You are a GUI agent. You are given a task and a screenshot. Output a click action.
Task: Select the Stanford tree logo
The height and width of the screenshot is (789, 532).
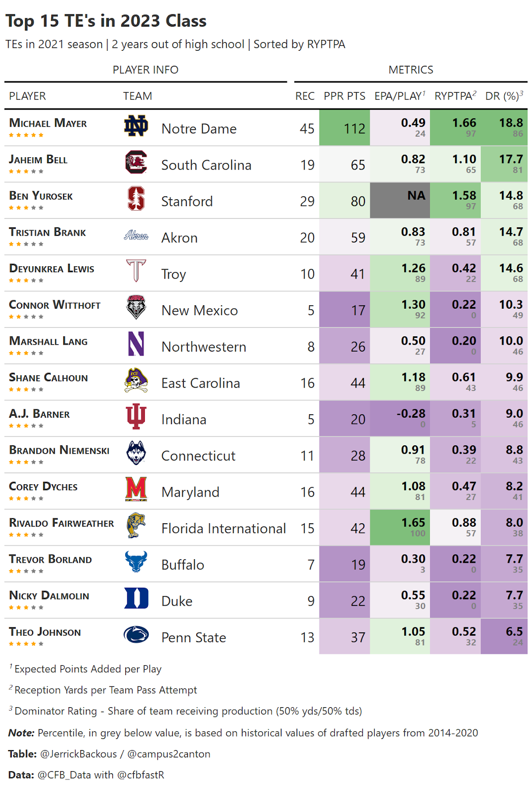(x=136, y=198)
